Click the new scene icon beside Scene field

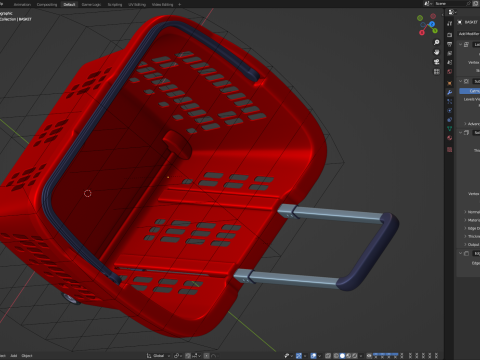(476, 3)
